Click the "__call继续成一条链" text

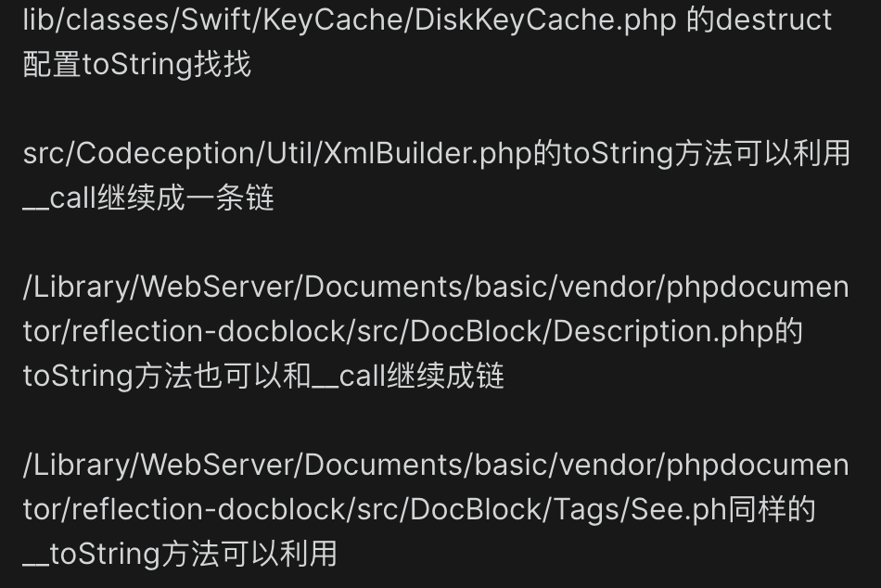point(148,198)
